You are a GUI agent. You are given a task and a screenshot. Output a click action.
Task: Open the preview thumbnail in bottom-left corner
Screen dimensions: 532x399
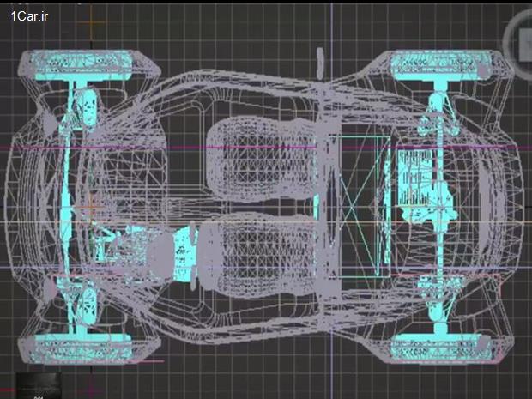40,385
